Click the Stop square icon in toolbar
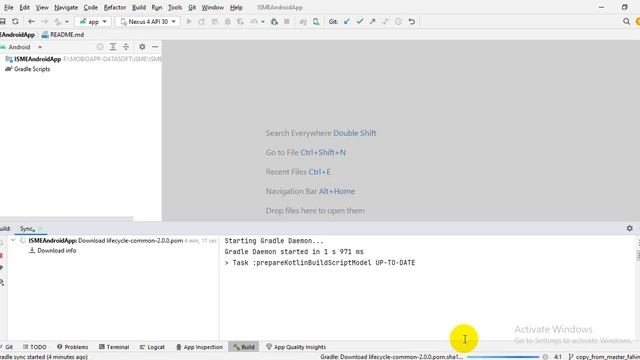 click(287, 22)
